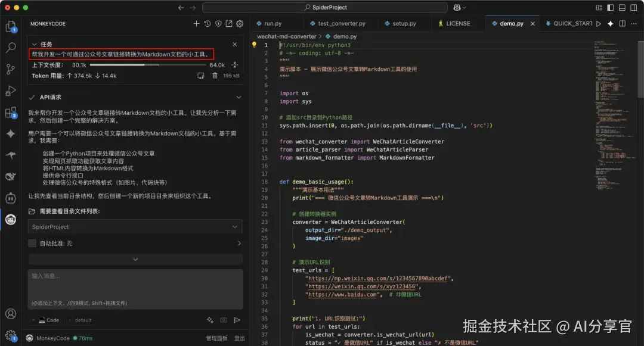Start a new task with plus icon
Image resolution: width=644 pixels, height=346 pixels.
point(196,24)
